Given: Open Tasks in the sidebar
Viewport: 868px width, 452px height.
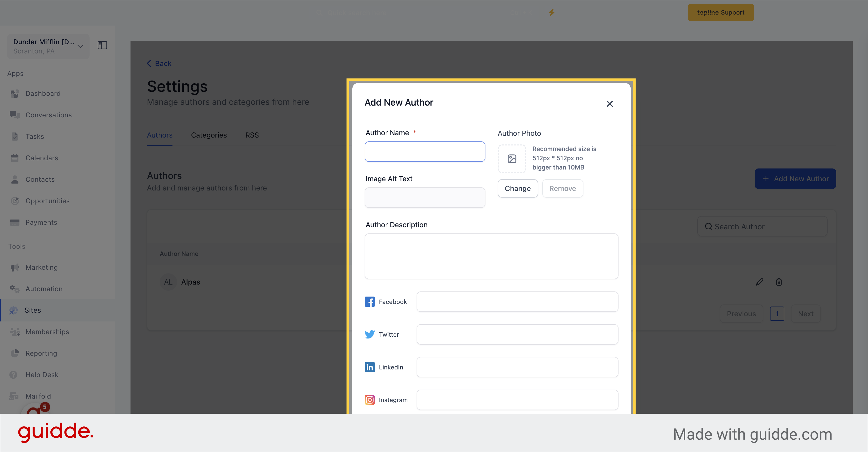Looking at the screenshot, I should tap(35, 136).
